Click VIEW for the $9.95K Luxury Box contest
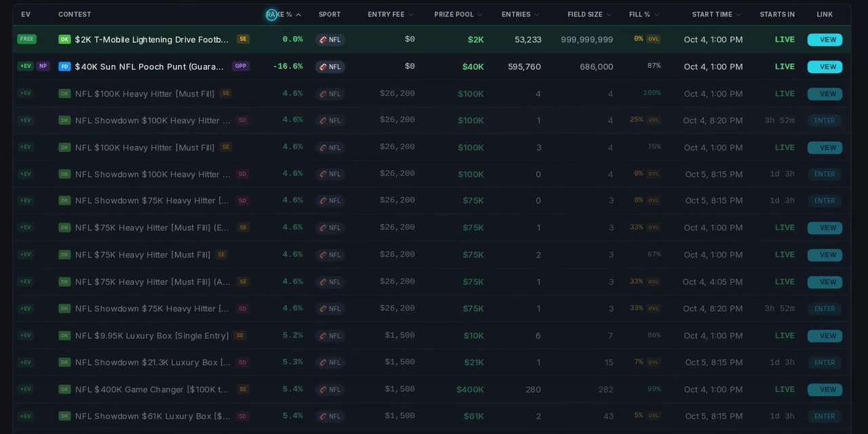 coord(825,336)
